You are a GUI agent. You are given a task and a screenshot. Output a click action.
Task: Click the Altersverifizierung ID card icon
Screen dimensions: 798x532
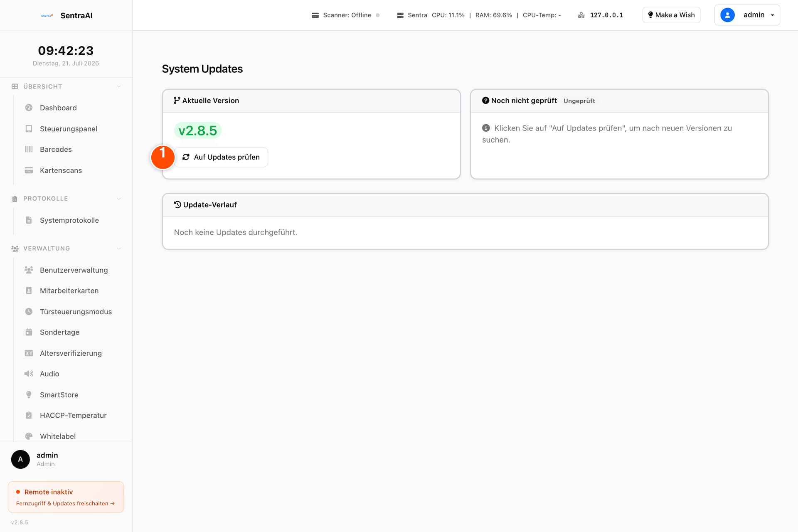(29, 353)
